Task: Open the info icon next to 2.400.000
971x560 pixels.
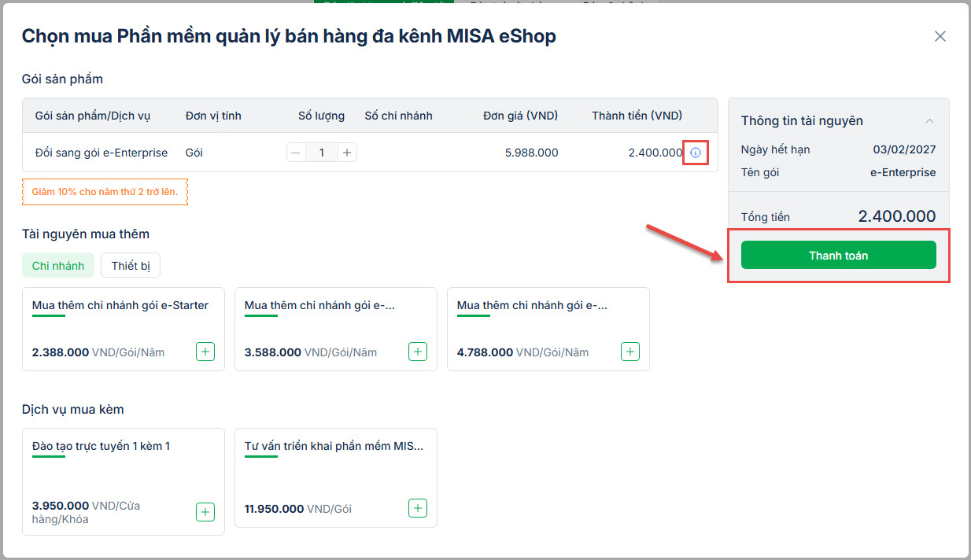Action: tap(695, 153)
